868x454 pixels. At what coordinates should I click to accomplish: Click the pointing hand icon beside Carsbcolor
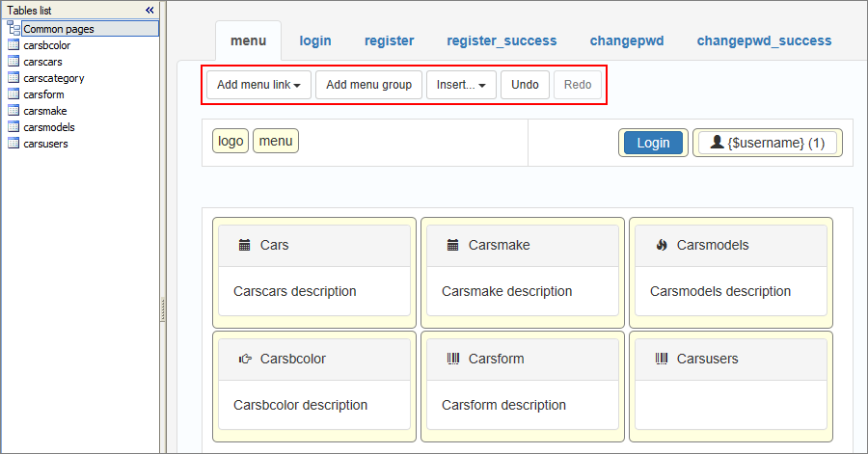coord(245,359)
